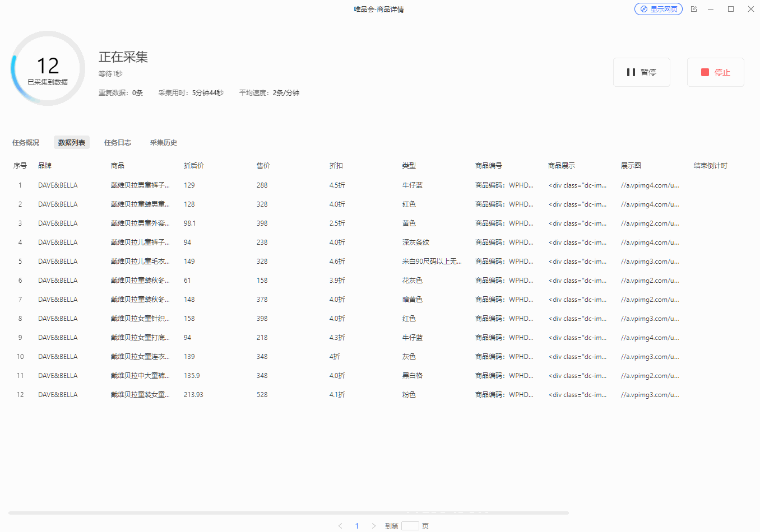Select page number 1
Viewport: 760px width, 532px height.
click(x=357, y=526)
